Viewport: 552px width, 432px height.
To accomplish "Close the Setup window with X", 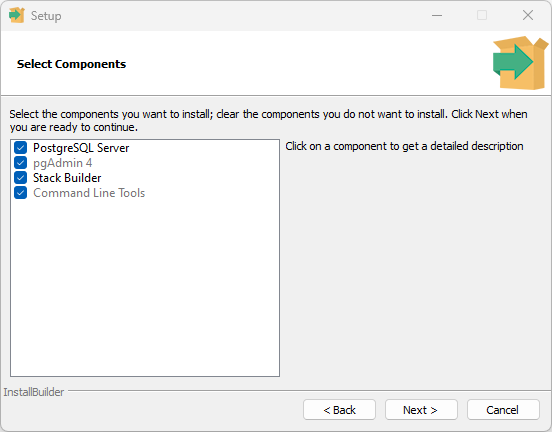I will [x=528, y=15].
